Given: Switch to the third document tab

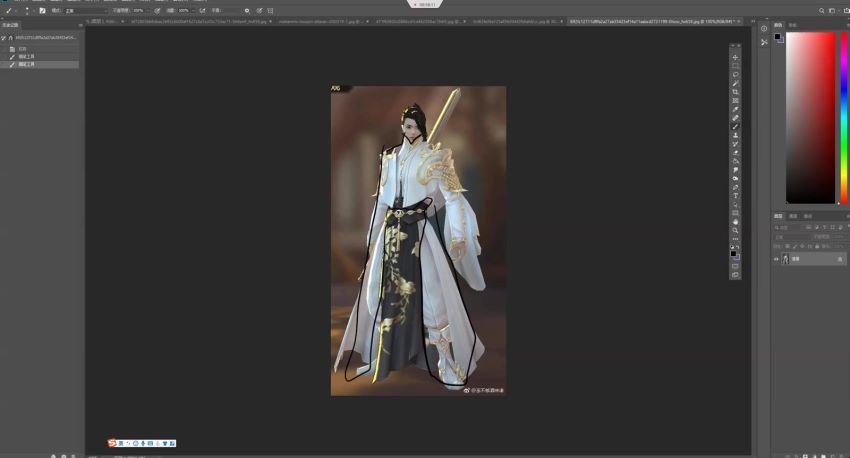Looking at the screenshot, I should pyautogui.click(x=323, y=22).
